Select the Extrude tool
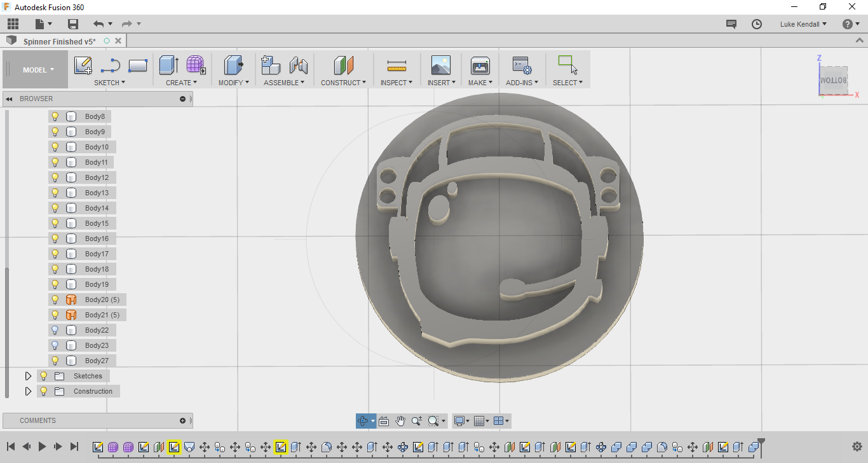 [x=168, y=65]
